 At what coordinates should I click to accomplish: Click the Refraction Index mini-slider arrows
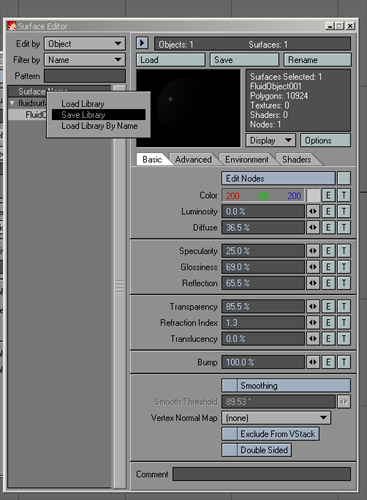coord(313,322)
